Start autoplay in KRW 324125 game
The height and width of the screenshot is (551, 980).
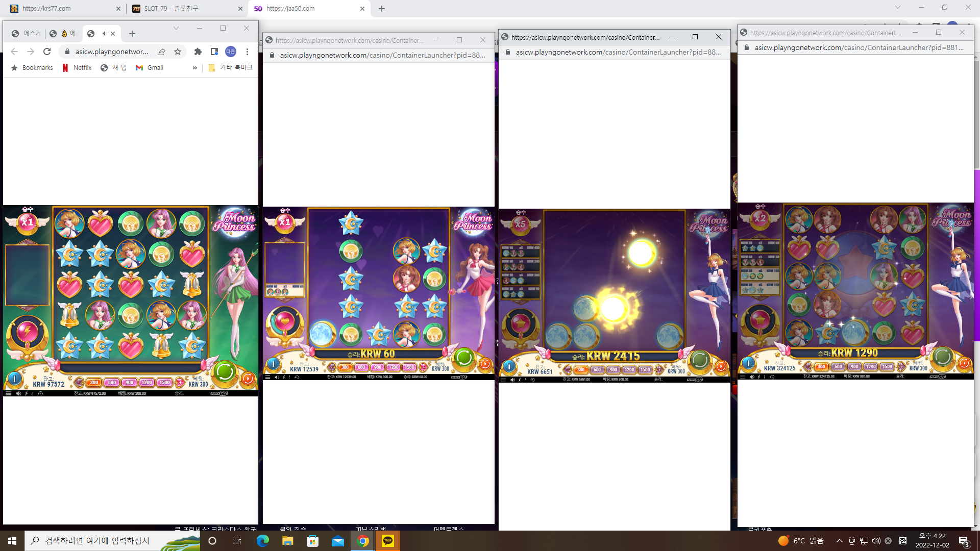[x=964, y=363]
